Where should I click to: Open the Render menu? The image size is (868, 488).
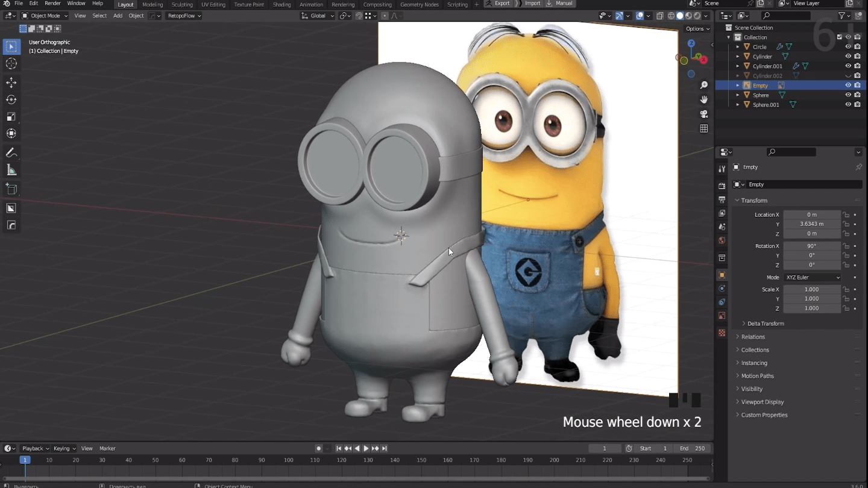click(x=52, y=4)
